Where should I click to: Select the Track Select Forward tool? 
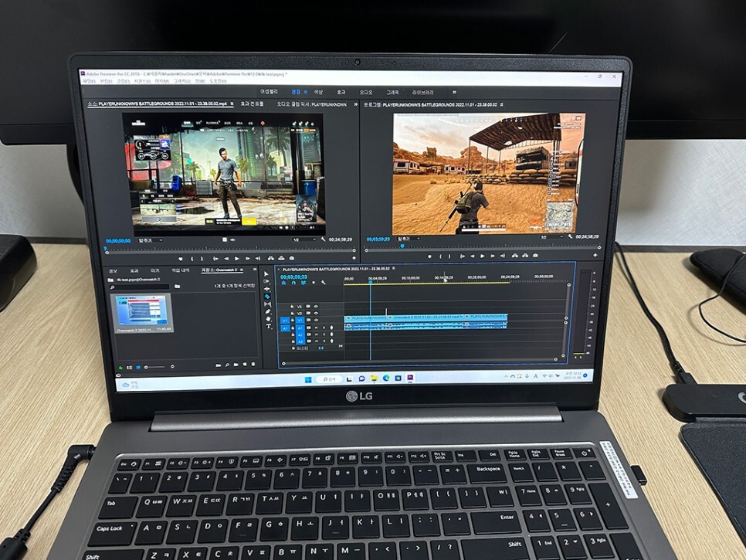266,282
